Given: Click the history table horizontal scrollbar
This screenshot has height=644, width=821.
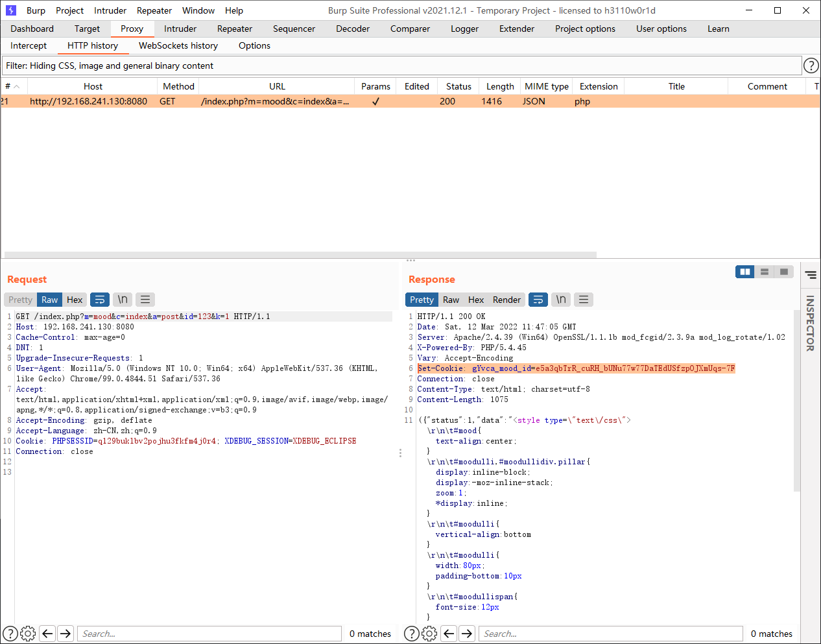Looking at the screenshot, I should 300,255.
